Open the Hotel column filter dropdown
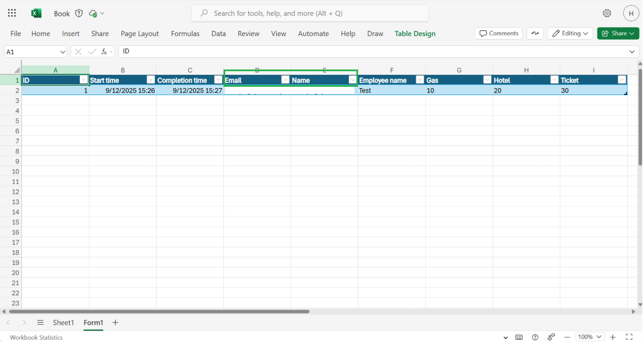Screen dimensions: 644x343 pyautogui.click(x=555, y=80)
